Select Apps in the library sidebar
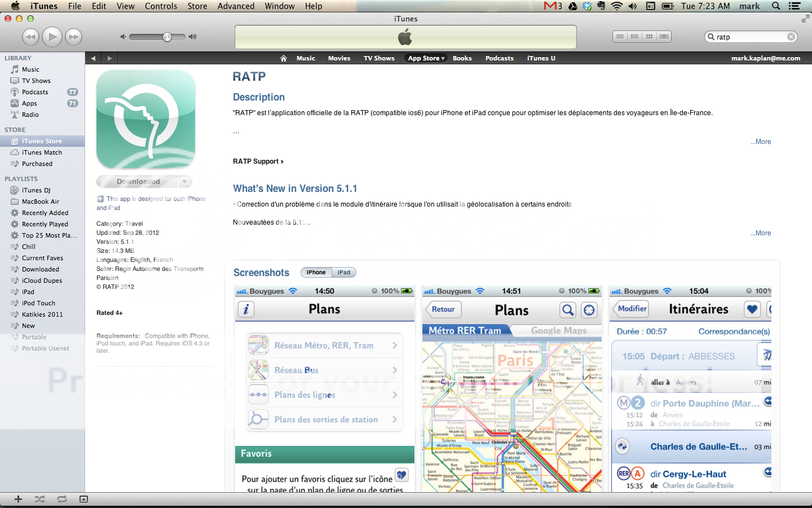The height and width of the screenshot is (508, 812). [42, 103]
